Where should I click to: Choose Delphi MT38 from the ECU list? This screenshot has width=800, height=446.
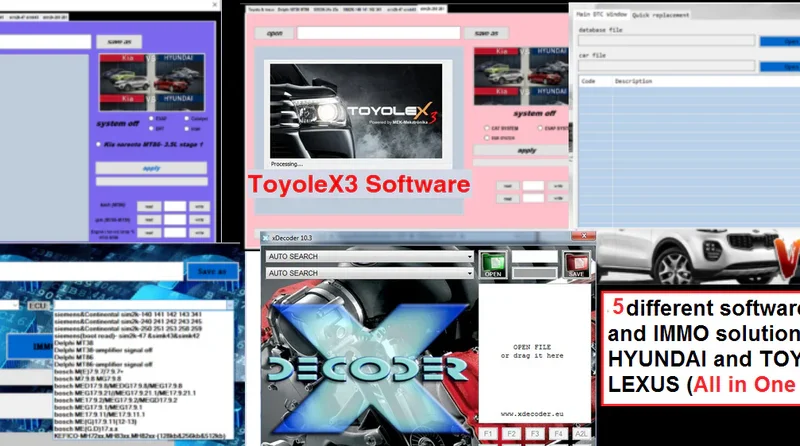tap(70, 341)
